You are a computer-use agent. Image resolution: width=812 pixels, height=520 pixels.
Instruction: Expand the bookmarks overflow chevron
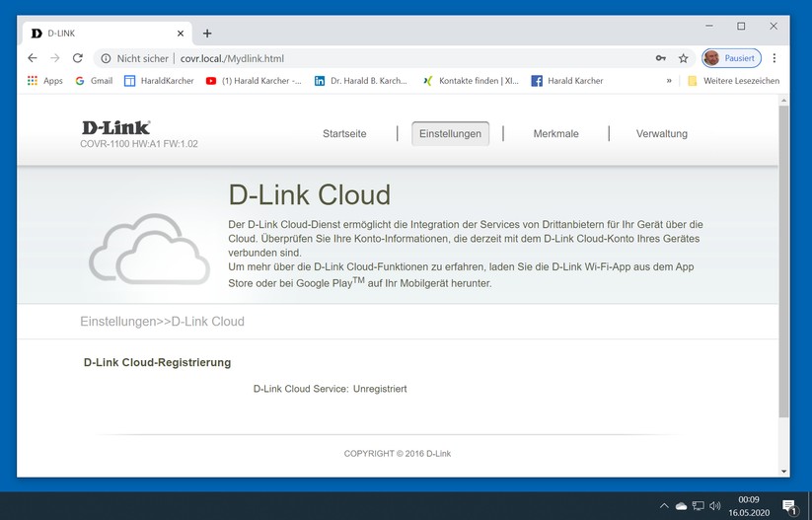pyautogui.click(x=669, y=81)
